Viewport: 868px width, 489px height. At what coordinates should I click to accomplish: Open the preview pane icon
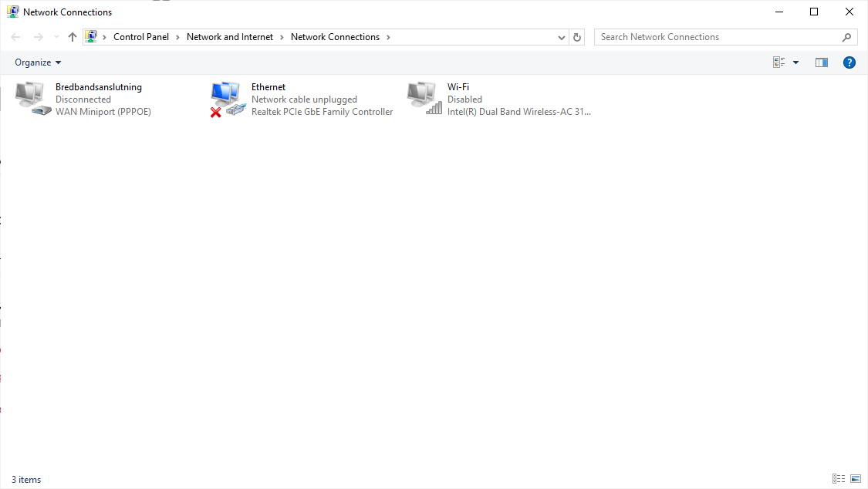point(821,62)
